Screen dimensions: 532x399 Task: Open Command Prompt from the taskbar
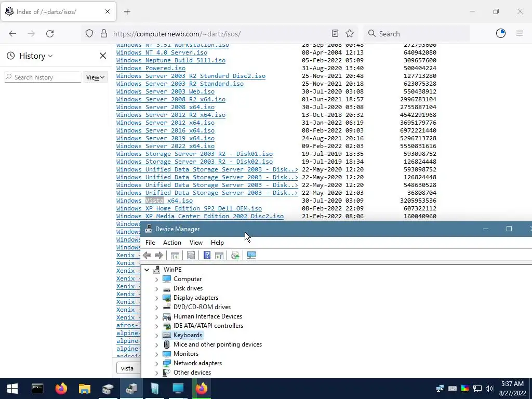coord(37,389)
